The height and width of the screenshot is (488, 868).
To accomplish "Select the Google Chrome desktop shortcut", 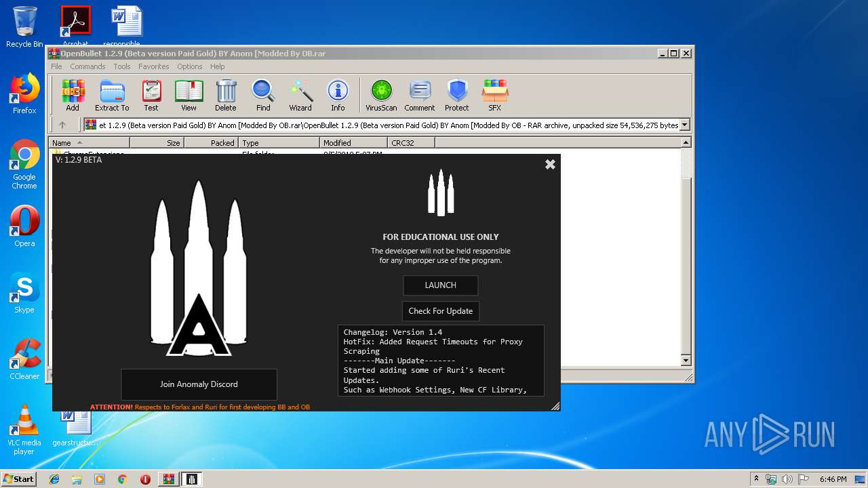I will [x=24, y=165].
